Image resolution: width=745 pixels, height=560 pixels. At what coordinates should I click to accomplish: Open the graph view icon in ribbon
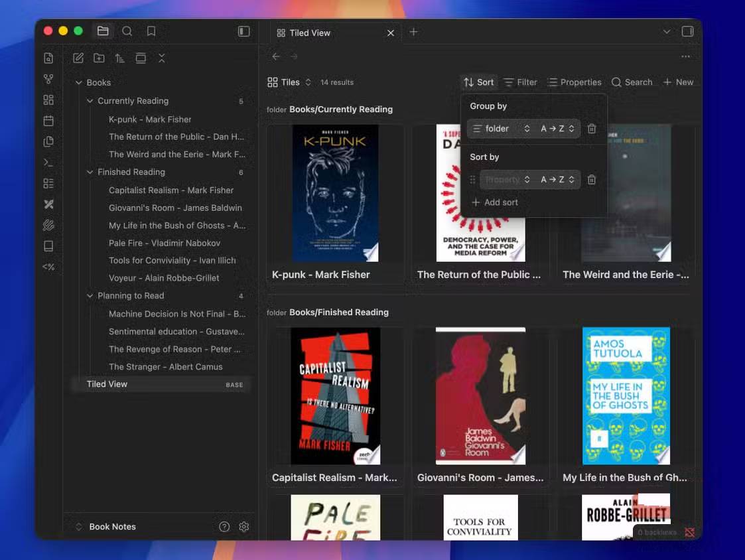point(48,79)
